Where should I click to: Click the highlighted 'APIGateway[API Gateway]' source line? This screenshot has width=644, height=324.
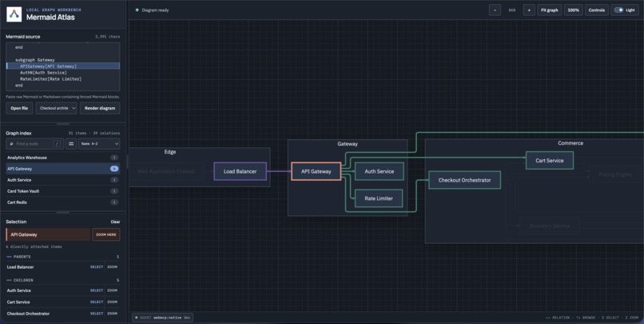[x=63, y=66]
